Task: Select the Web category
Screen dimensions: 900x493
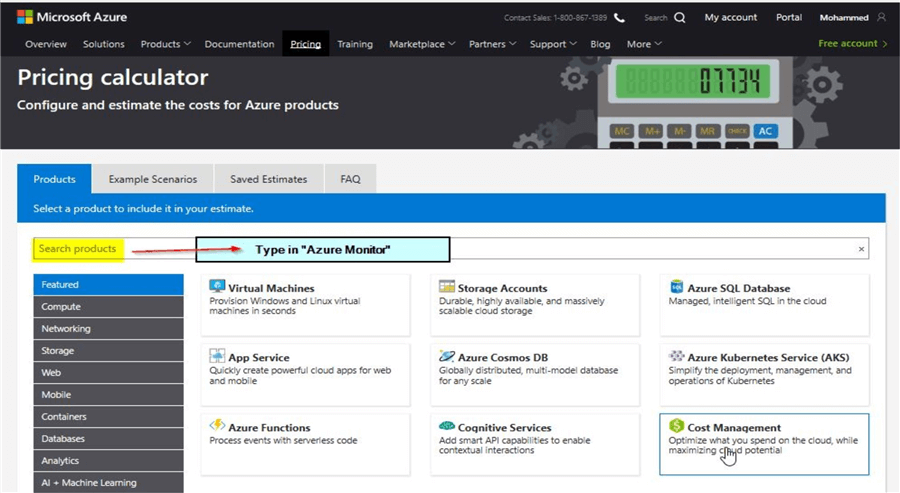Action: [108, 372]
